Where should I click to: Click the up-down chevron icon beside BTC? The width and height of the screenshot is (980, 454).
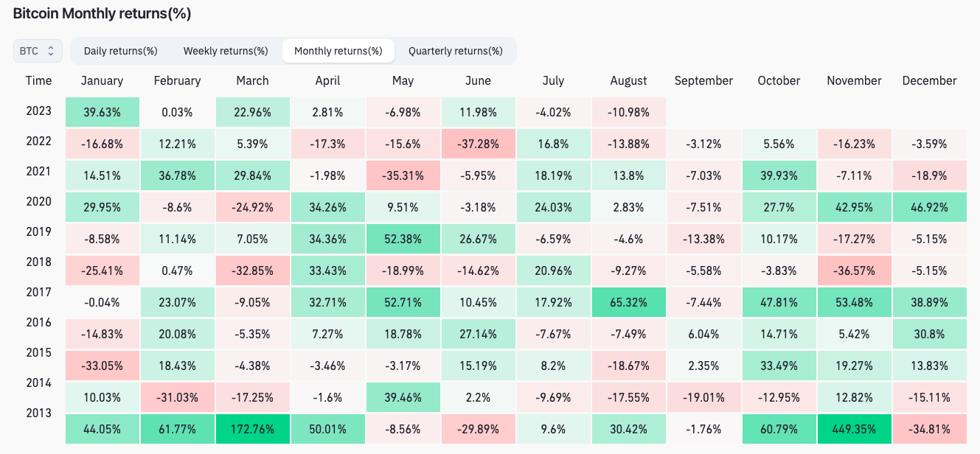[x=49, y=51]
